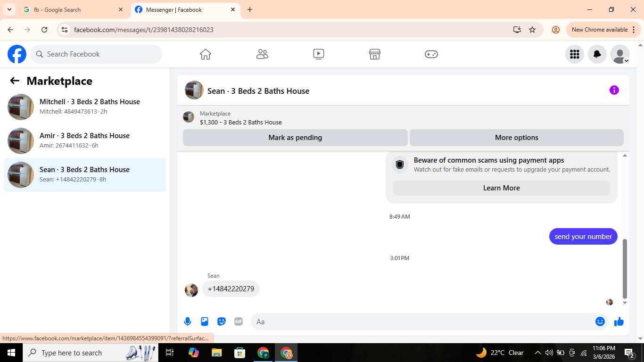Record a voice clip with microphone icon

(188, 321)
